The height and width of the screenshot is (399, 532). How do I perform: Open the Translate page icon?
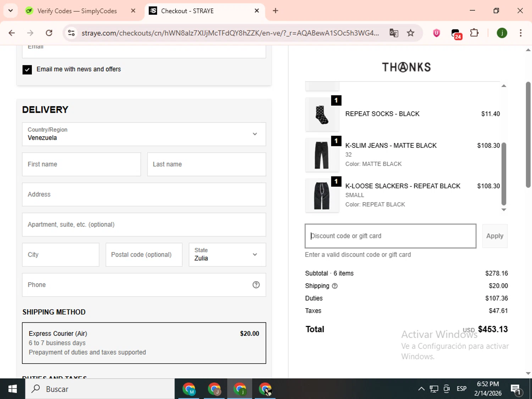394,33
